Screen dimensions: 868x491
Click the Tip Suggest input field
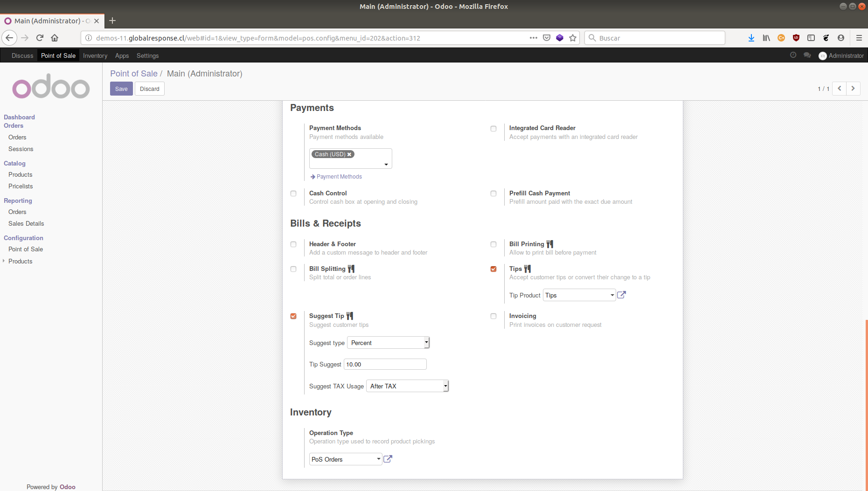pos(385,364)
